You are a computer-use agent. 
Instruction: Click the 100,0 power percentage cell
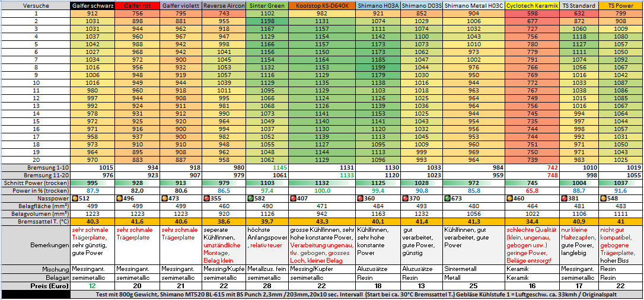point(321,191)
